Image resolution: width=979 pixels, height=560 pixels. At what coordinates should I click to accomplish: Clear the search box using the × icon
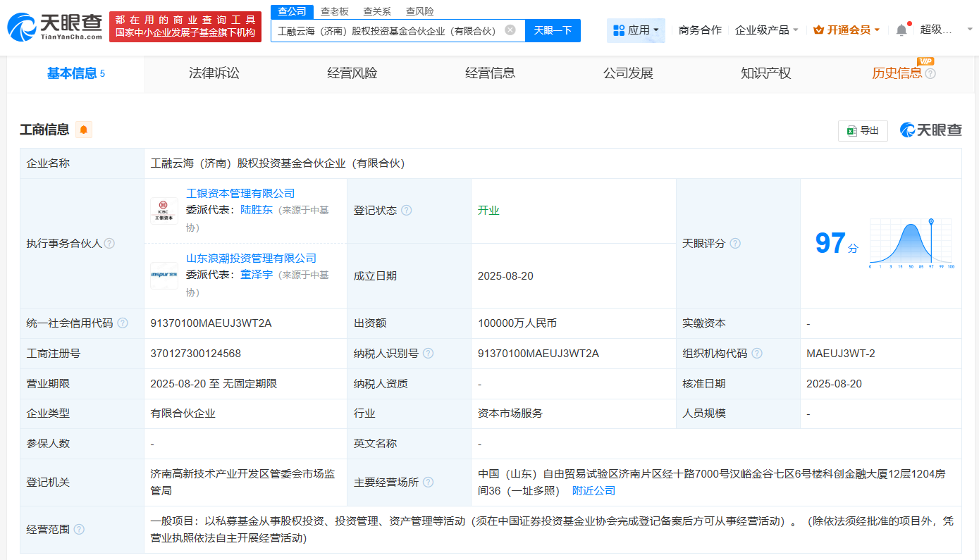(x=510, y=30)
